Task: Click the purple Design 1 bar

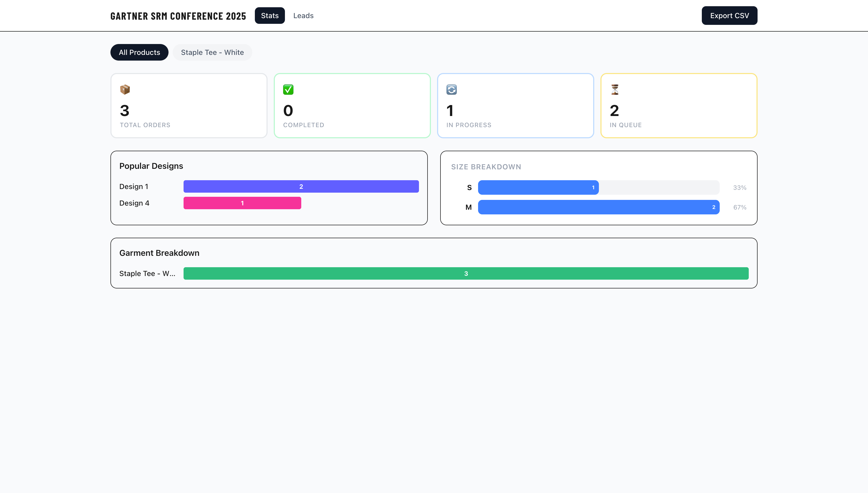Action: click(x=301, y=187)
